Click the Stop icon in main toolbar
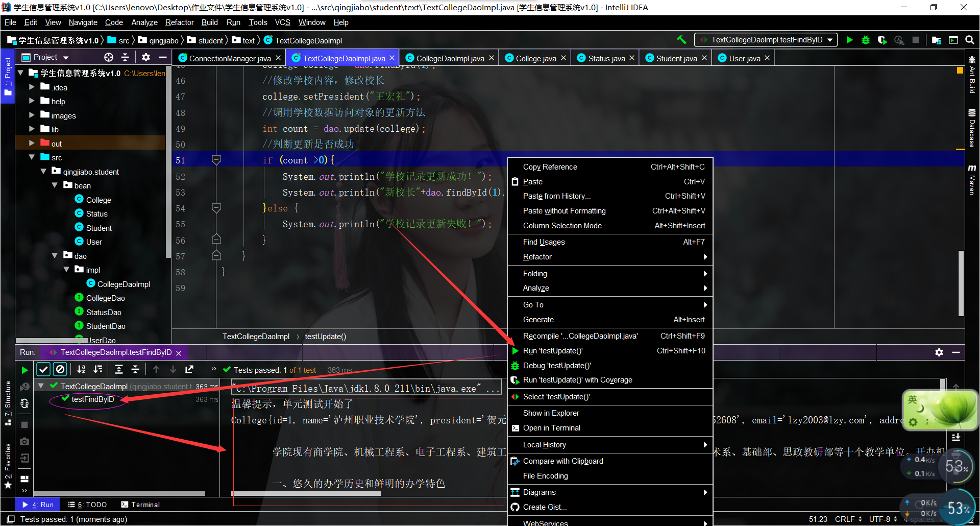The width and height of the screenshot is (980, 526). point(916,40)
